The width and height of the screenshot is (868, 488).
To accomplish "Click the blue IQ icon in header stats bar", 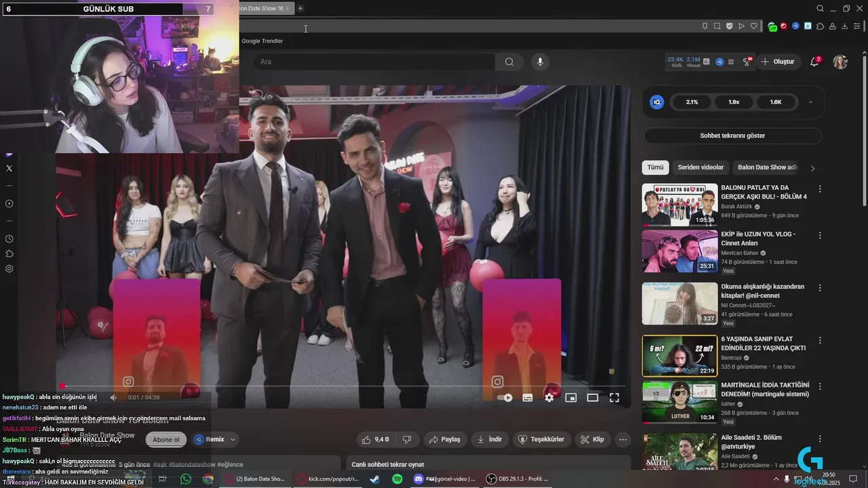I will point(719,62).
